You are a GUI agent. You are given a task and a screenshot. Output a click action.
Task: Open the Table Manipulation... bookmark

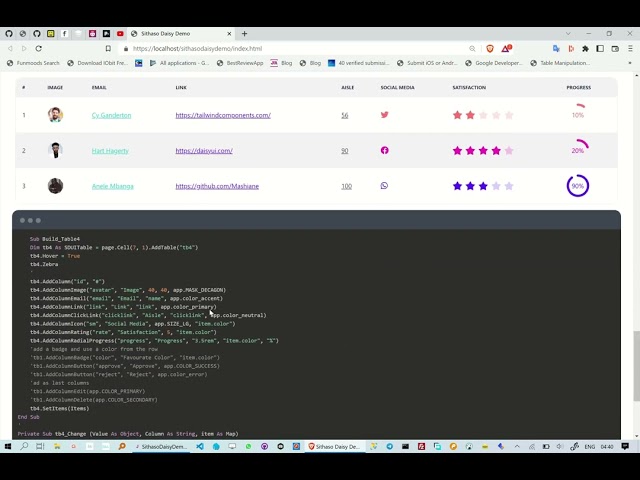point(560,63)
